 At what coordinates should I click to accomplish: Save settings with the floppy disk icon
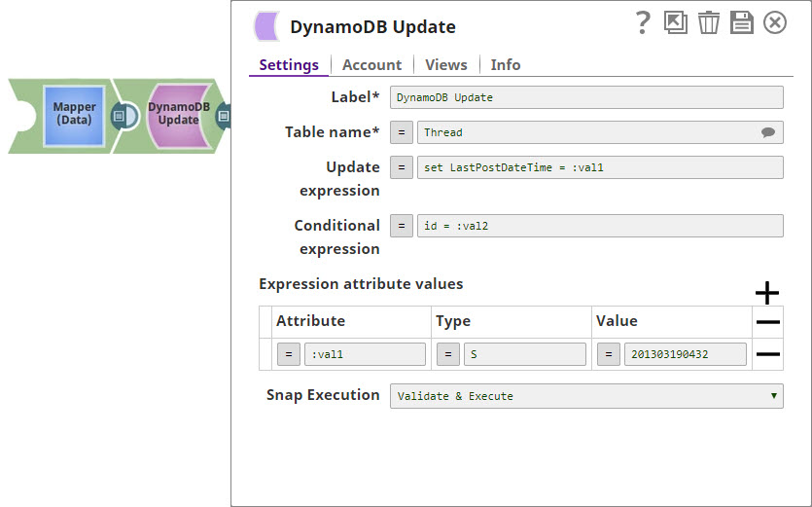(742, 22)
